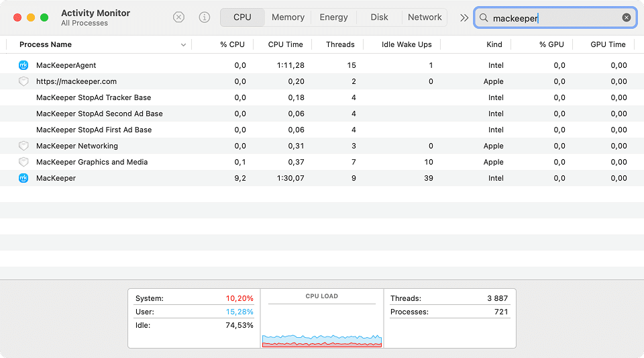Sort by % CPU column
Image resolution: width=644 pixels, height=358 pixels.
click(232, 44)
